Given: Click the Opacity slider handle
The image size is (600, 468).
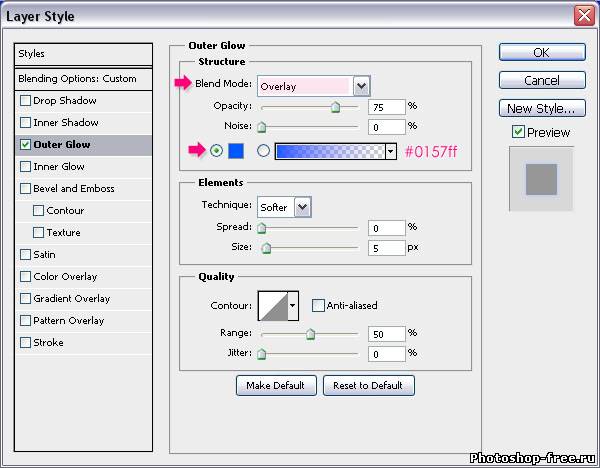Looking at the screenshot, I should pyautogui.click(x=335, y=107).
